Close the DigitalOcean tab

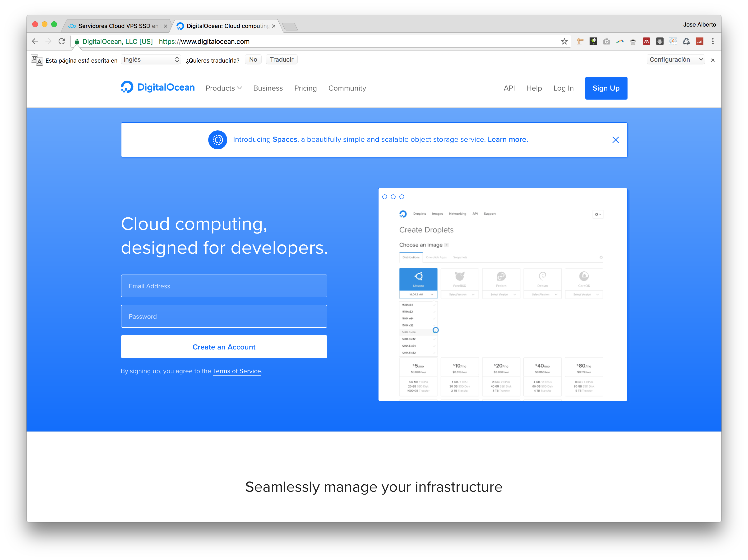(x=274, y=26)
